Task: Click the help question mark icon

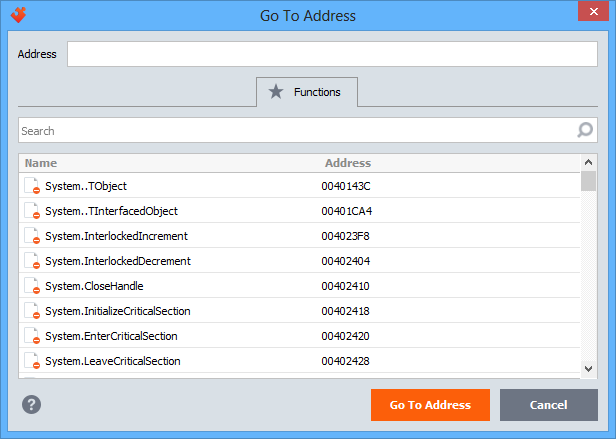Action: (x=32, y=405)
